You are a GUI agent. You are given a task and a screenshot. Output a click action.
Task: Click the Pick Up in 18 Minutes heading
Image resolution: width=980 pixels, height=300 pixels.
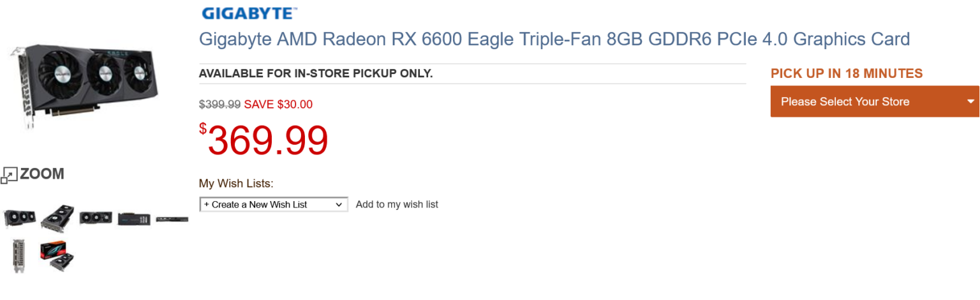846,73
